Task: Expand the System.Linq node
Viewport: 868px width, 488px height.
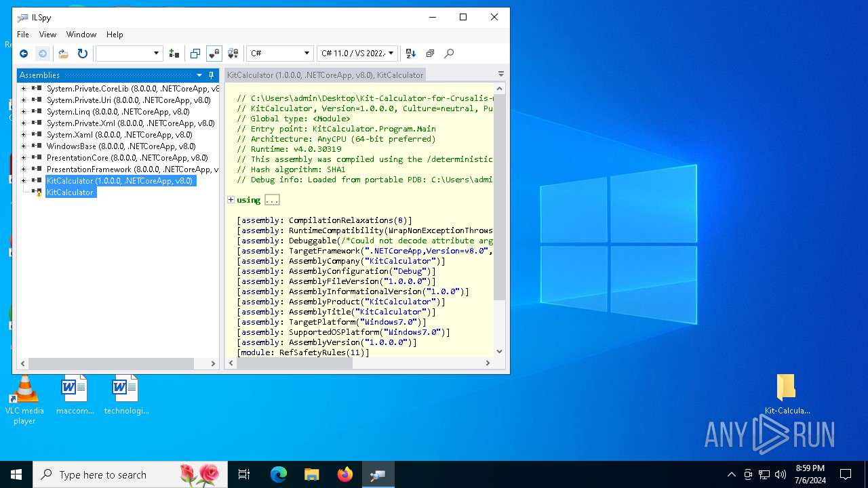Action: click(x=24, y=112)
